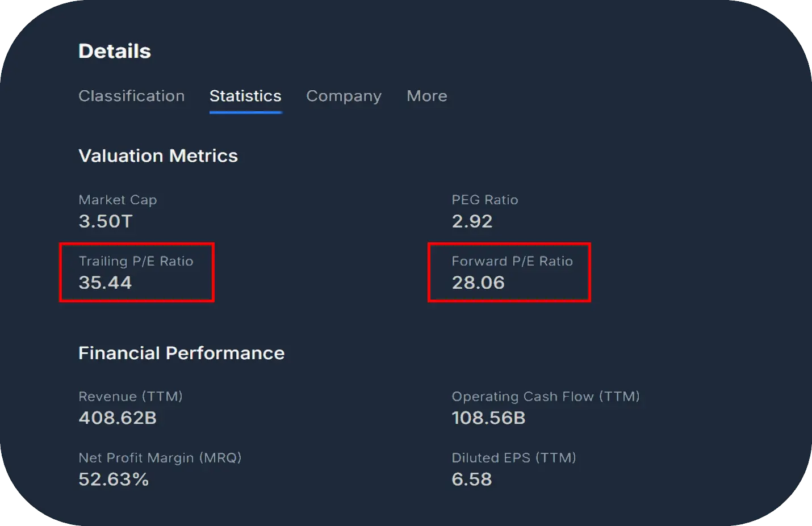The image size is (812, 526).
Task: Click the PEG Ratio value 2.92
Action: pos(472,221)
